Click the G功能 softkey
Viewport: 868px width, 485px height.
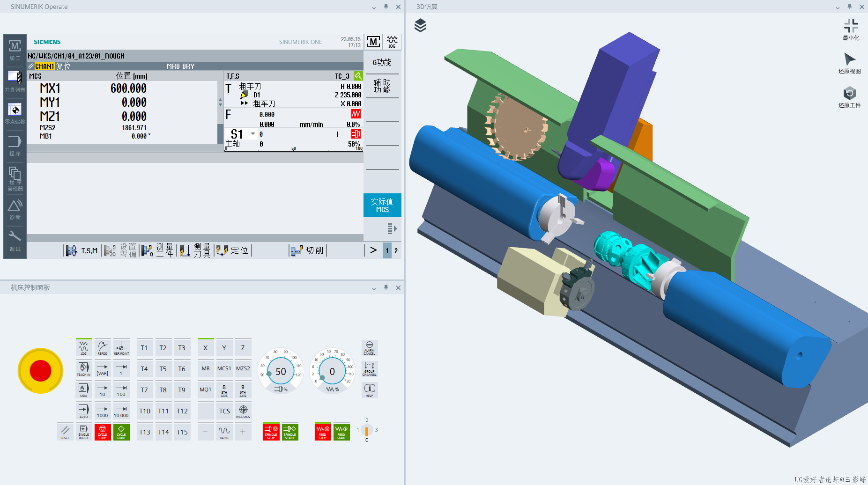382,62
